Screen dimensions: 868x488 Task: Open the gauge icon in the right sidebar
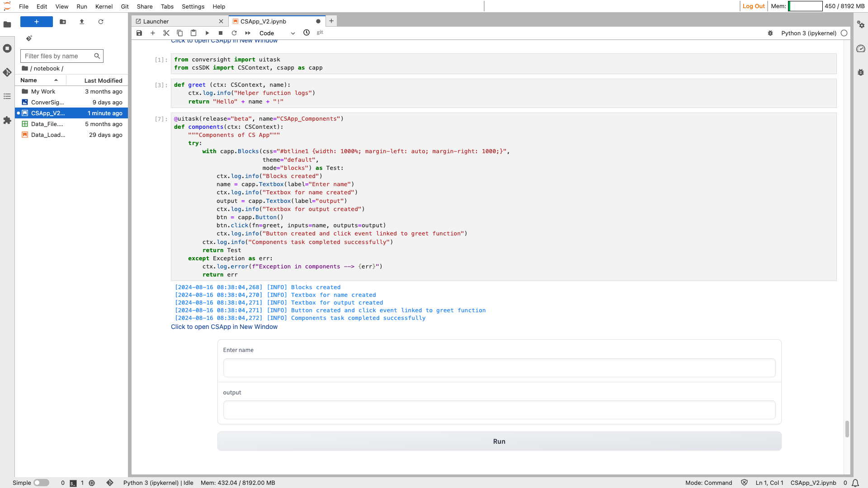pos(861,48)
